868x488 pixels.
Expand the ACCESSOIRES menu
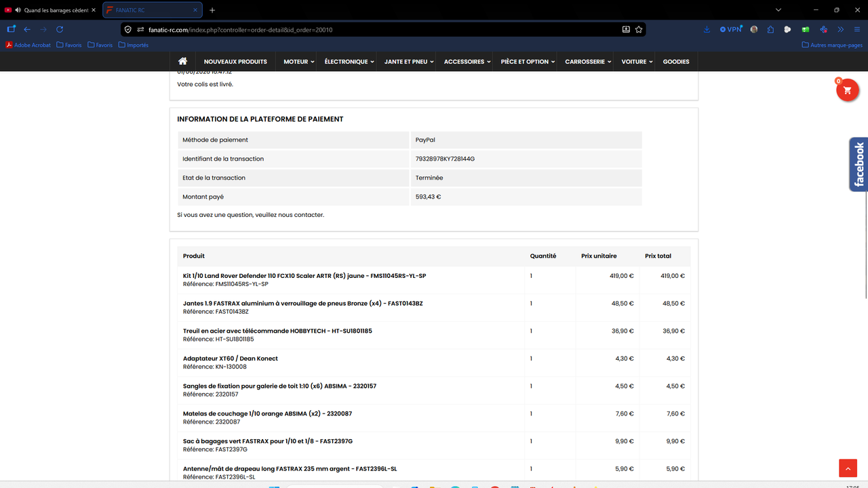467,62
